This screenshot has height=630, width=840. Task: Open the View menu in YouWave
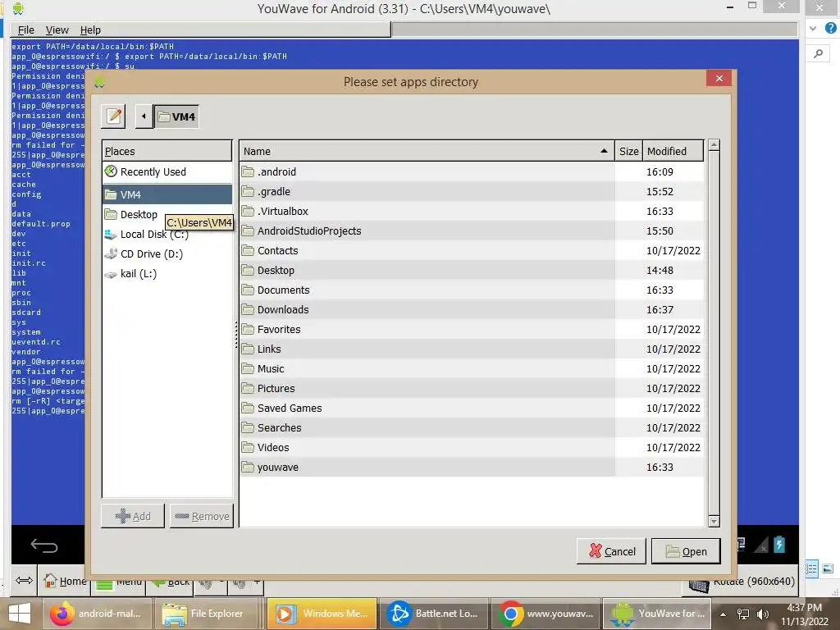pyautogui.click(x=57, y=30)
